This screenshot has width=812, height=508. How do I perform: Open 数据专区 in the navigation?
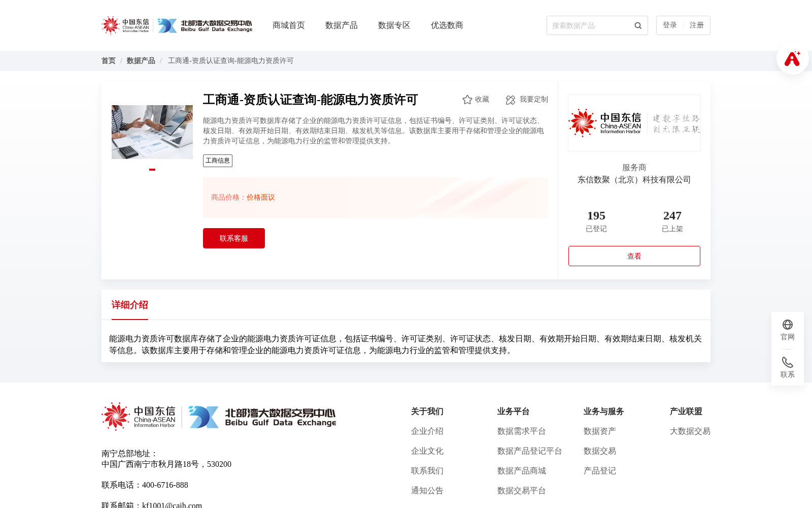coord(394,25)
